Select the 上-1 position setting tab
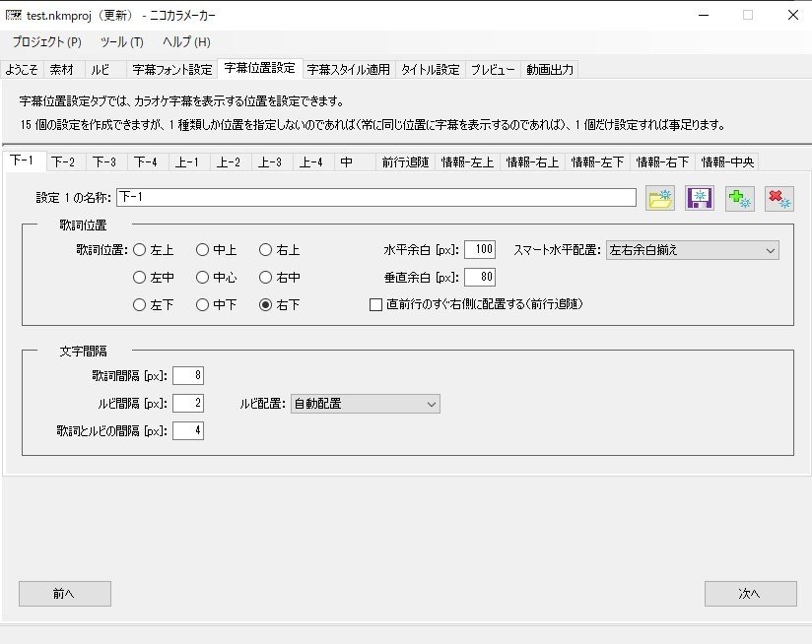The width and height of the screenshot is (812, 644). pos(187,162)
